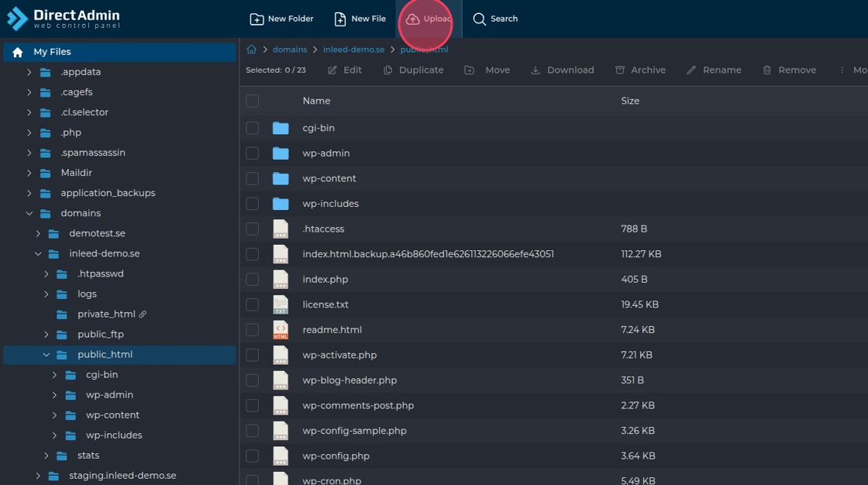Expand the Maildir folder in sidebar
The width and height of the screenshot is (868, 485).
(x=29, y=173)
